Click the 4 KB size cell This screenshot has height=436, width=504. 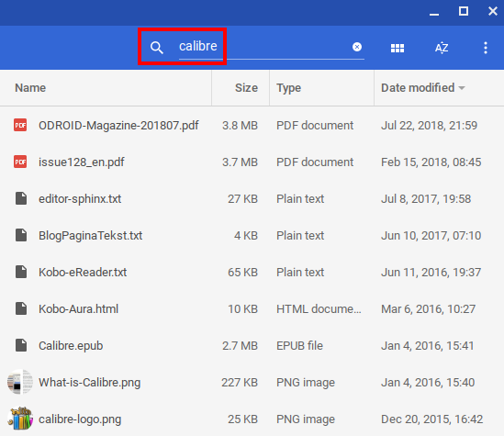coord(246,236)
